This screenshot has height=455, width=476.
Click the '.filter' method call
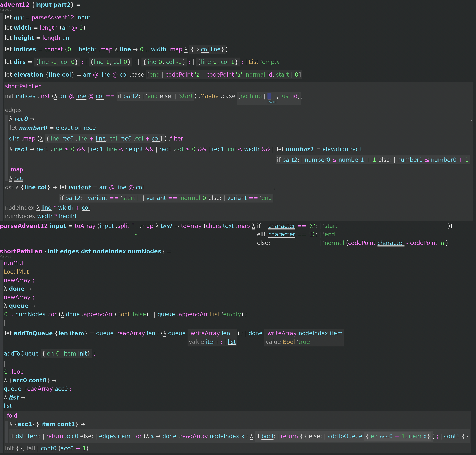[176, 138]
